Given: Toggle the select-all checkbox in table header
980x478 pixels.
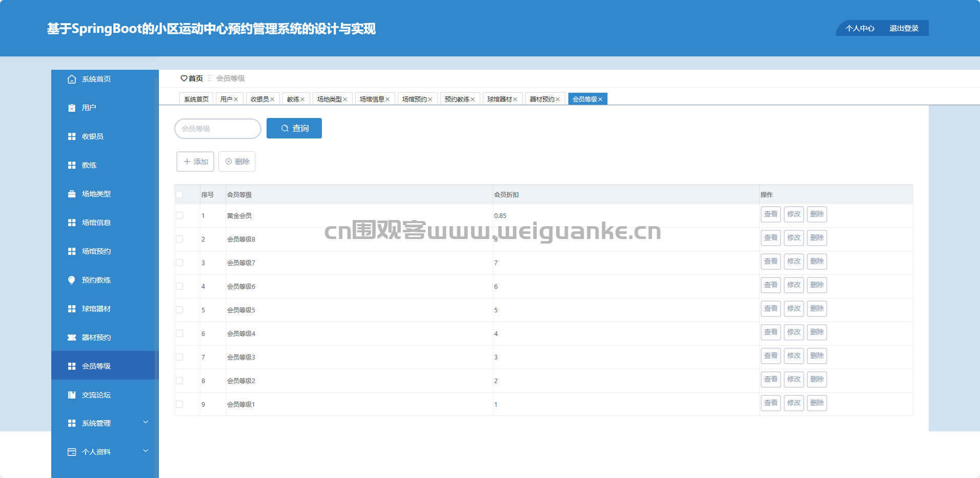Looking at the screenshot, I should [179, 194].
